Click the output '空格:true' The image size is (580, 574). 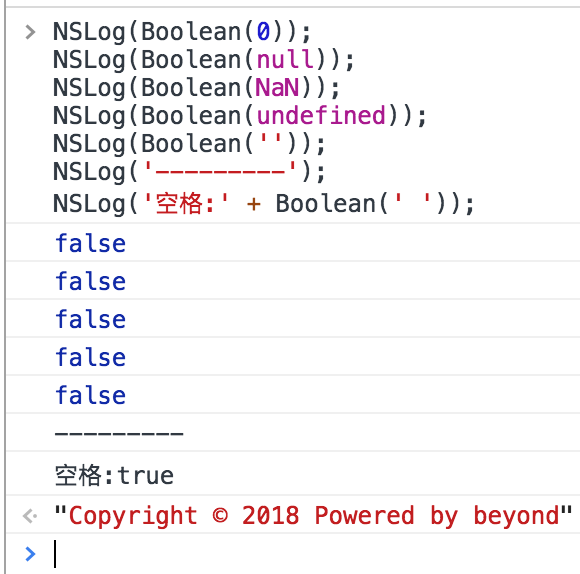tap(114, 476)
